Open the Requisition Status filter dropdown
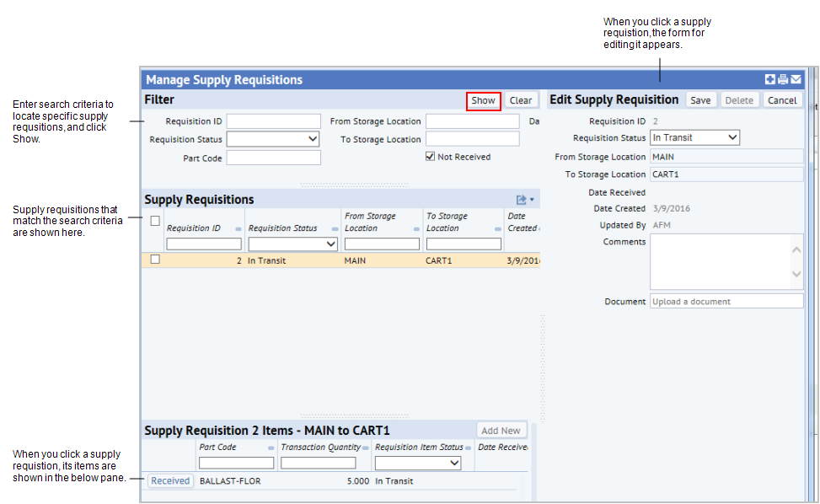Viewport: 820px width, 504px height. (311, 138)
